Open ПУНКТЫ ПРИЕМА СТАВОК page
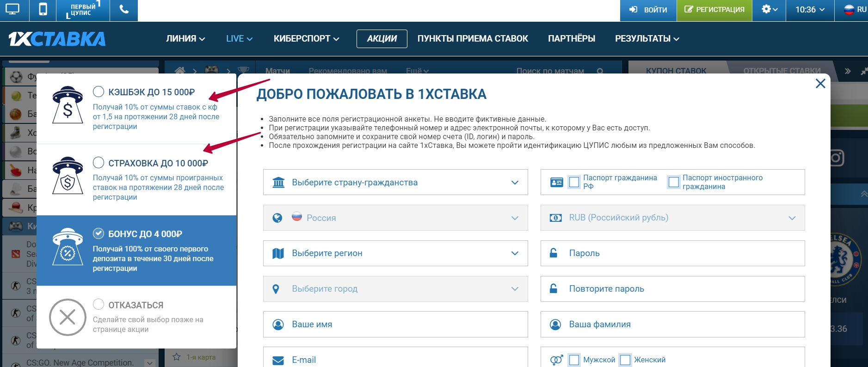This screenshot has height=367, width=868. coord(473,39)
